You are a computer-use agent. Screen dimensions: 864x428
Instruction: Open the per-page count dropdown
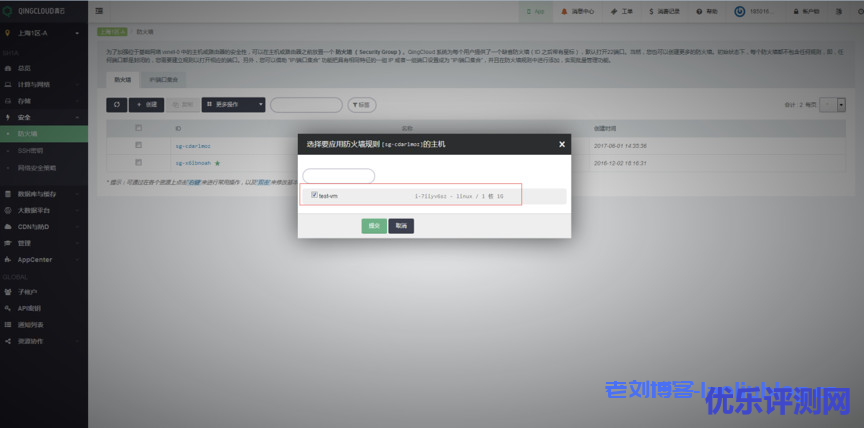point(832,105)
